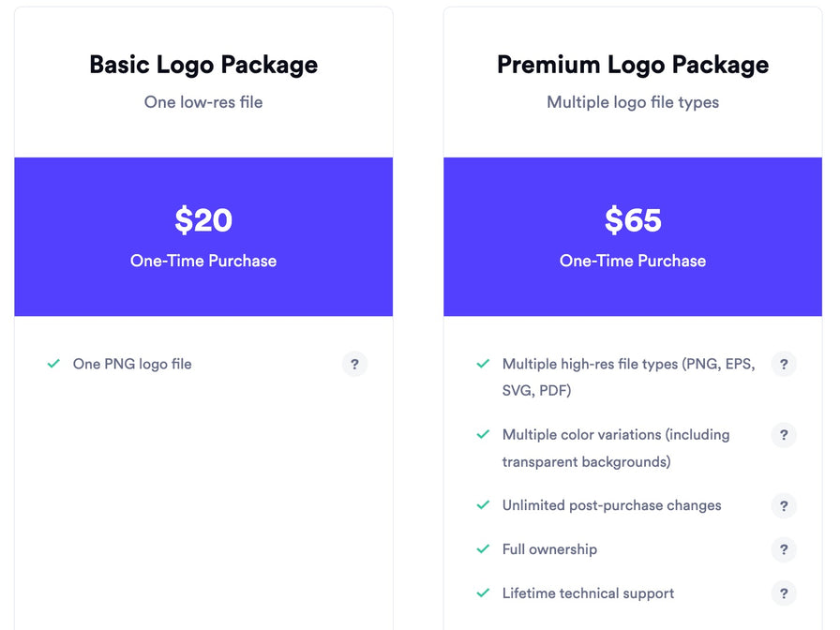Click the Lifetime technical support text
Viewport: 840px width, 630px height.
coord(588,593)
